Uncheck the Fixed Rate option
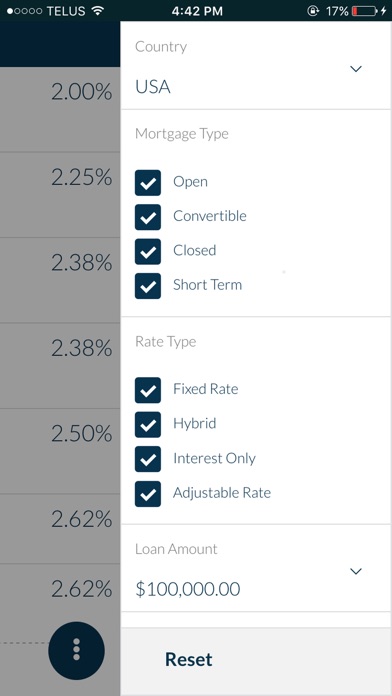Viewport: 392px width, 696px height. click(148, 390)
